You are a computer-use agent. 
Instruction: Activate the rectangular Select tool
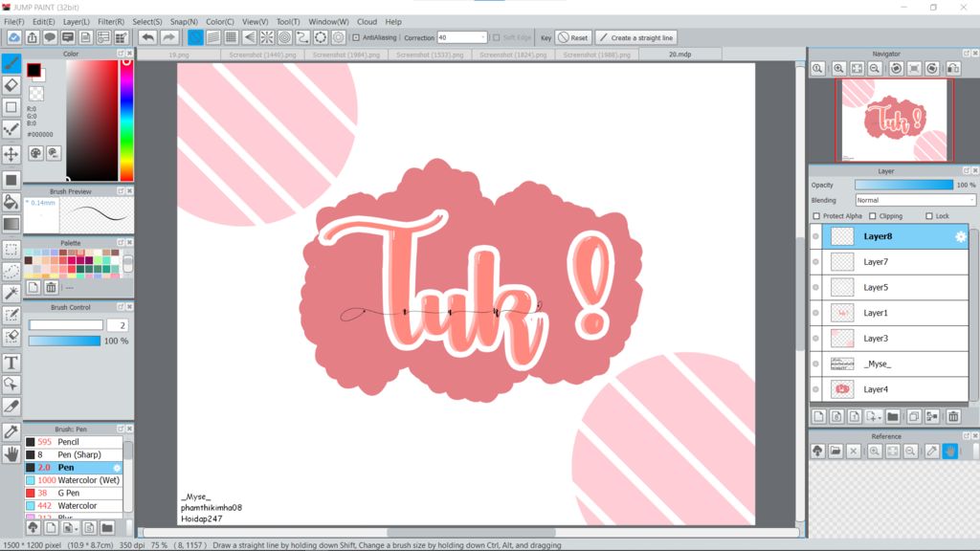click(x=11, y=250)
